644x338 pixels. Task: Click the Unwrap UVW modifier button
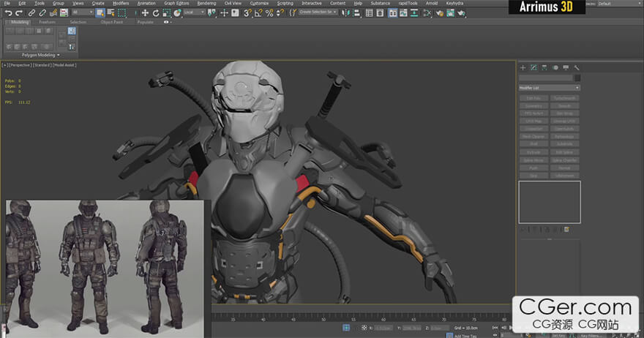coord(564,121)
